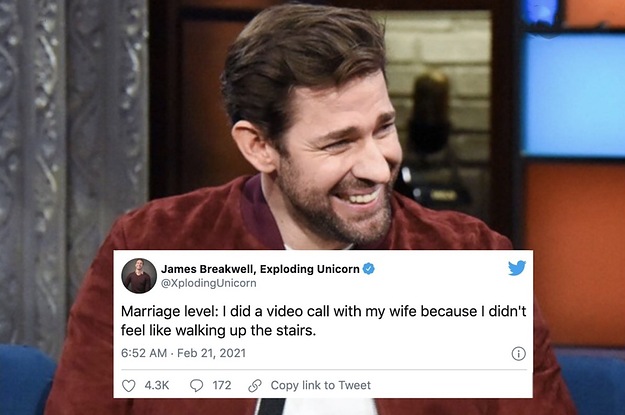The width and height of the screenshot is (625, 415).
Task: Click the blue verified checkmark badge
Action: pyautogui.click(x=368, y=269)
